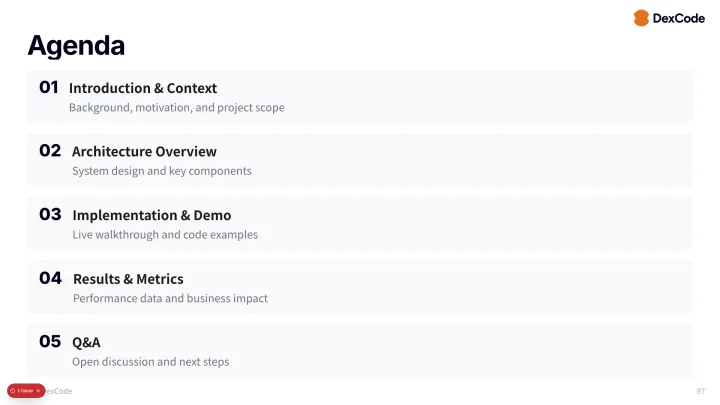Screen dimensions: 720x405
Task: Select the Agenda slide title
Action: tap(76, 46)
